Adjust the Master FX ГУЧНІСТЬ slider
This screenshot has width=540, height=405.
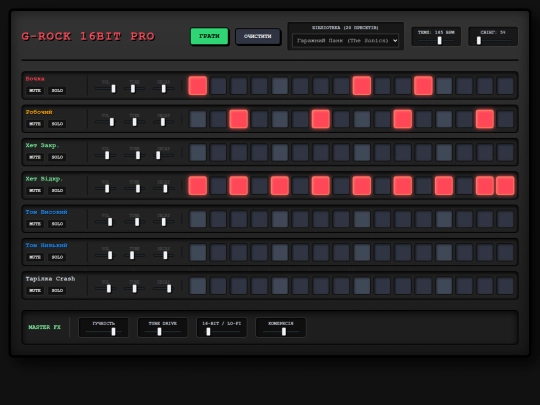[x=104, y=332]
